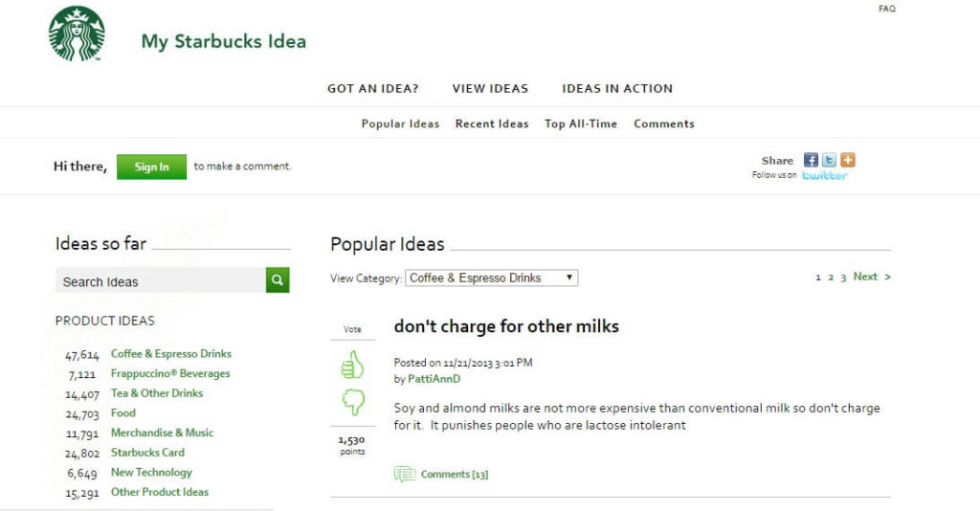
Task: Click the posted date 11/21/2013 3:01 PM
Action: (487, 363)
